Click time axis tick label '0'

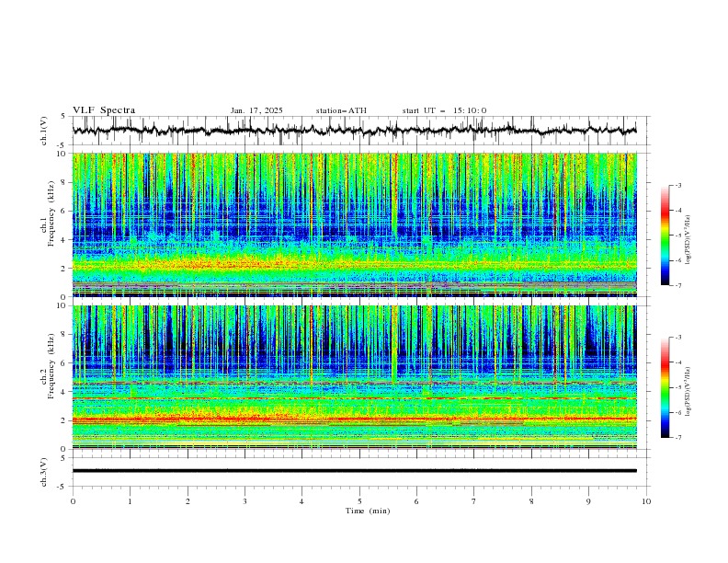[73, 501]
